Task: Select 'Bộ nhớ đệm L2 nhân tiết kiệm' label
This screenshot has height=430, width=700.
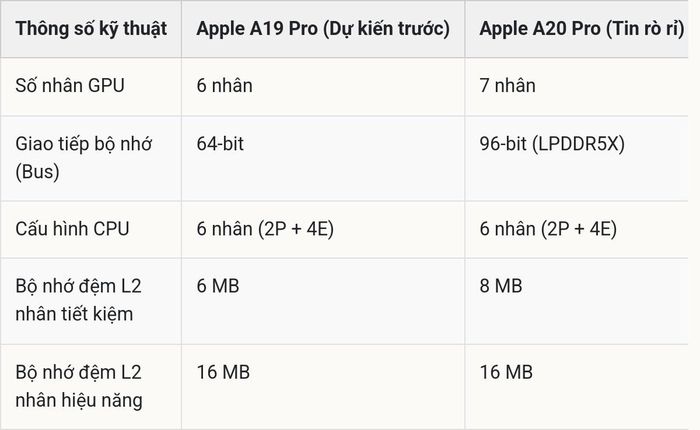Action: pos(79,300)
